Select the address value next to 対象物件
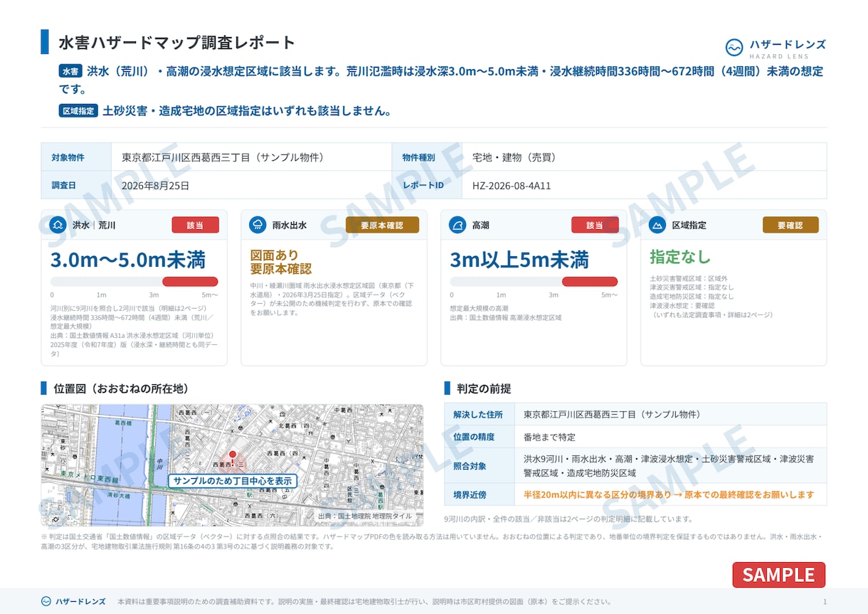The image size is (868, 614). tap(223, 157)
